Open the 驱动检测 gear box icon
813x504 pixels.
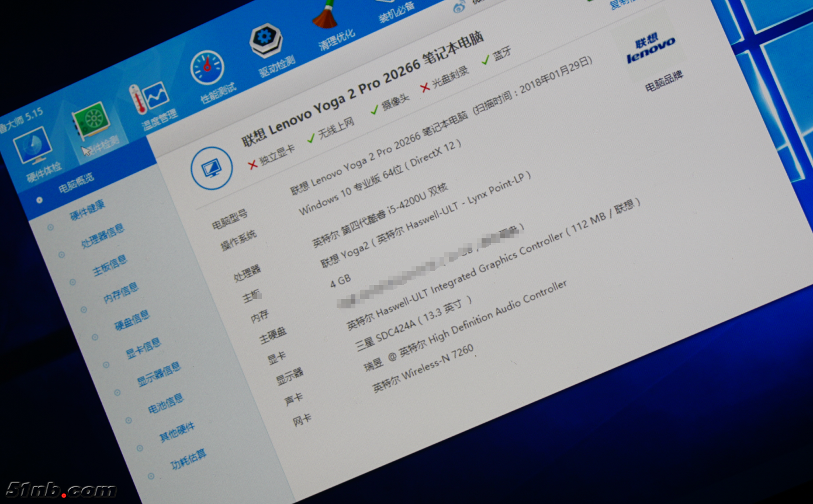(266, 40)
